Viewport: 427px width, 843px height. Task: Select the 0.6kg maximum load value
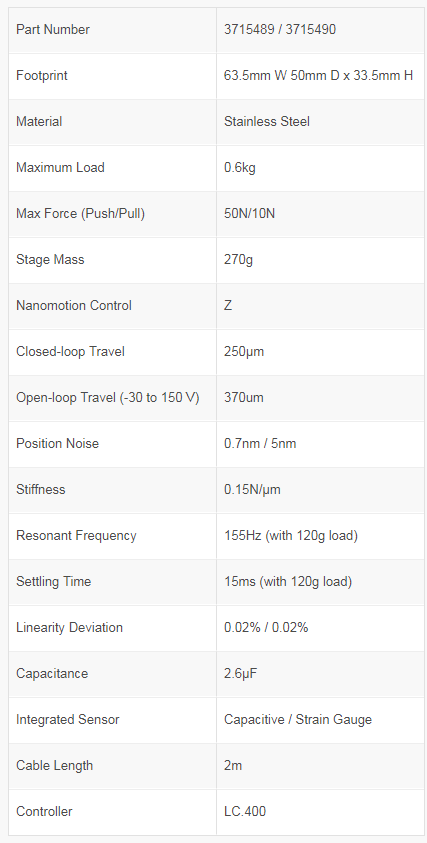pos(240,168)
